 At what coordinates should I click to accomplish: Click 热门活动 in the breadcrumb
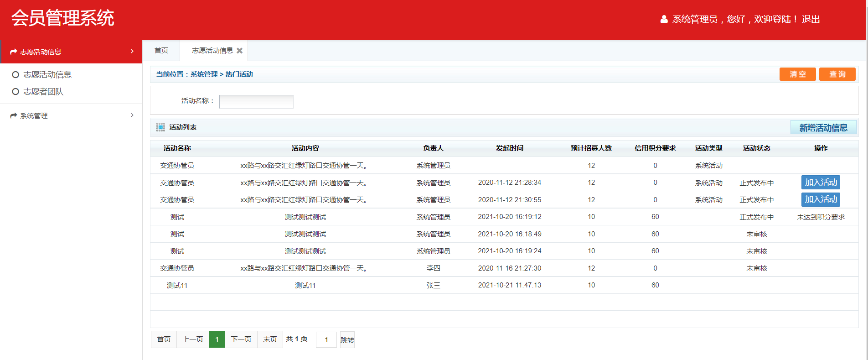pos(239,74)
